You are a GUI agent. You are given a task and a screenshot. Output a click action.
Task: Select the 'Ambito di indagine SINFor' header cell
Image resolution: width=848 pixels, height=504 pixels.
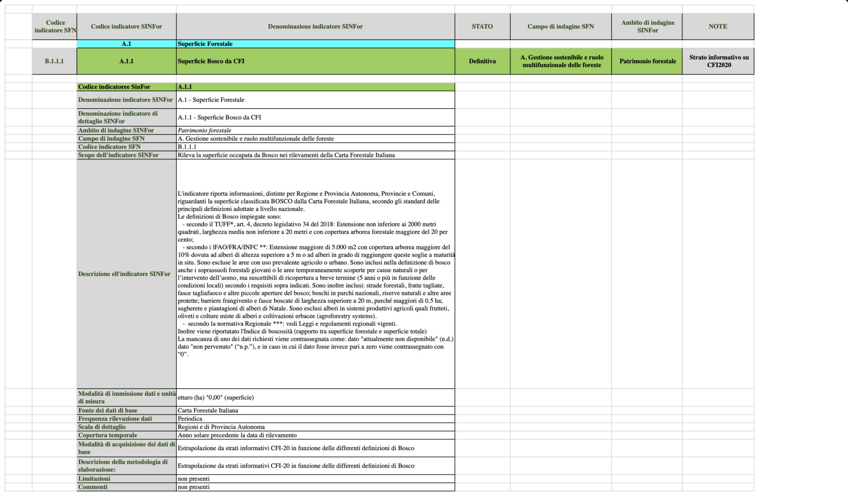[647, 26]
